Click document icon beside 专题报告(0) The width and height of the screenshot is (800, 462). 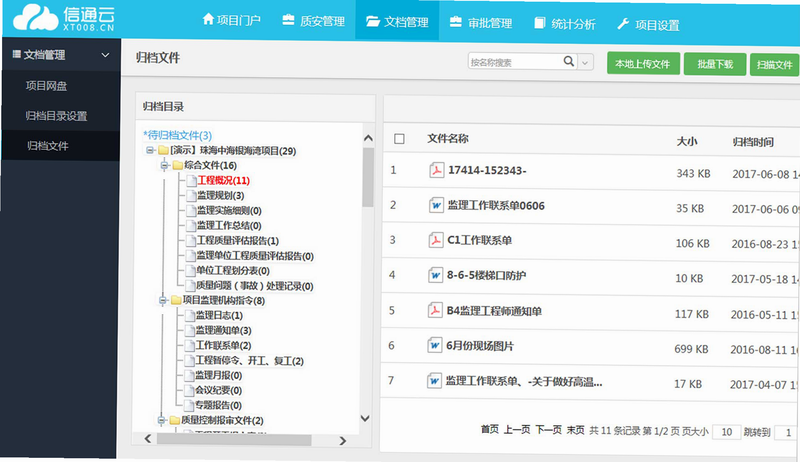189,405
